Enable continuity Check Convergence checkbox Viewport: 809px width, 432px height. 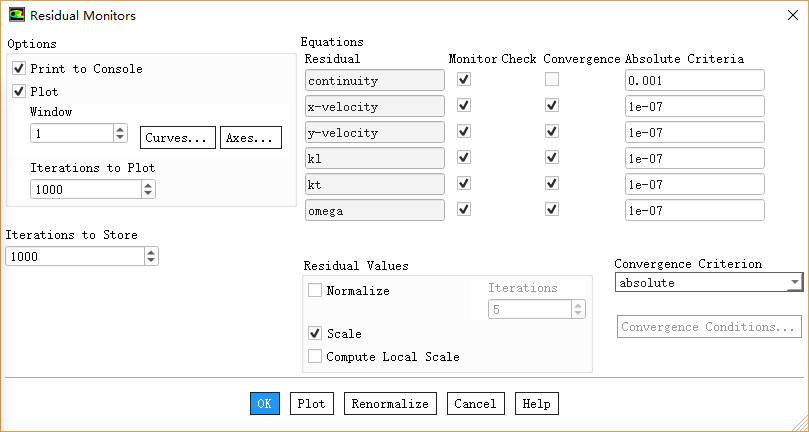pos(552,80)
